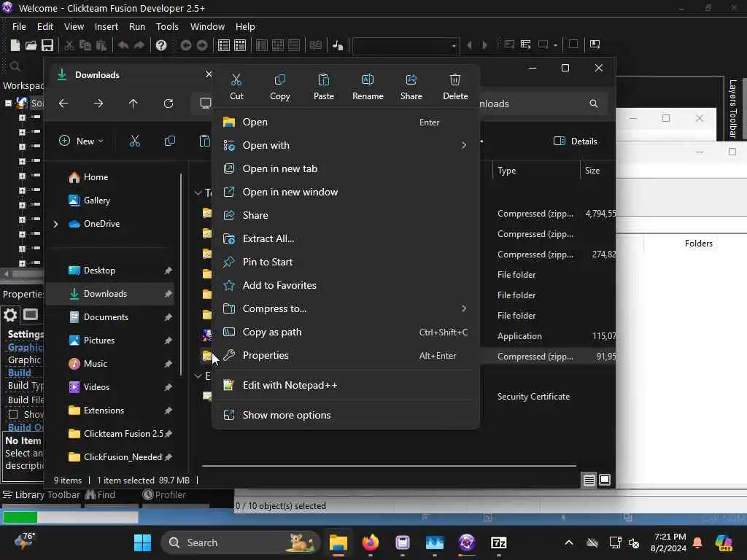The height and width of the screenshot is (560, 747).
Task: Select large thumbnails view icon in status bar
Action: pos(605,480)
